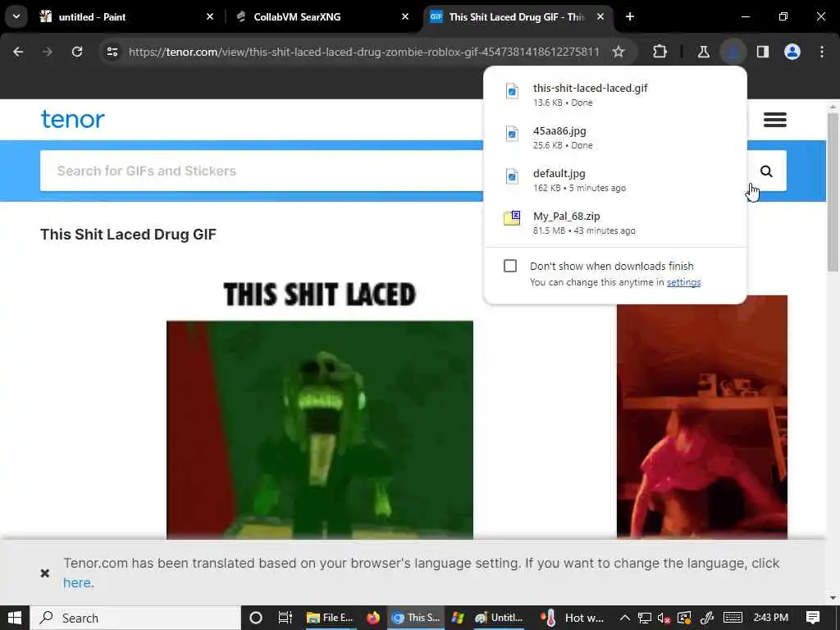Image resolution: width=840 pixels, height=630 pixels.
Task: Click the address bar URL
Action: [363, 52]
